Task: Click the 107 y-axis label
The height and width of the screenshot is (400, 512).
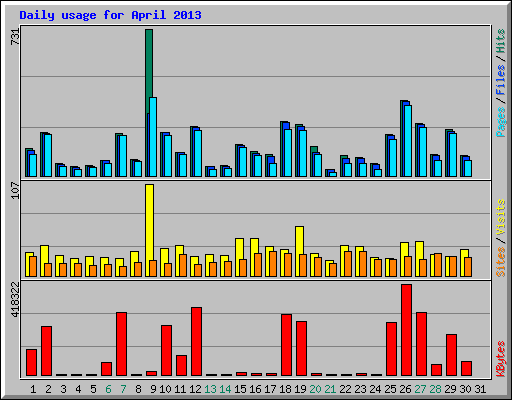Action: click(x=15, y=190)
